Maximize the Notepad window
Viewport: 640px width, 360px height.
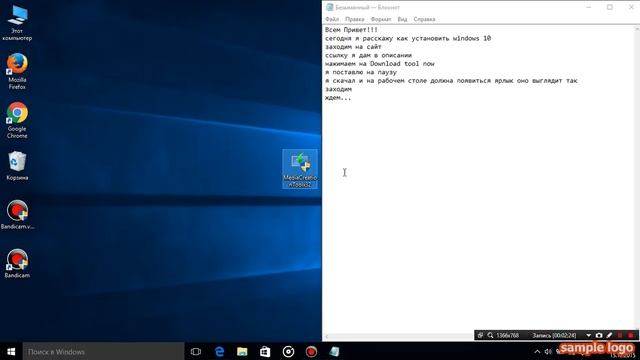click(x=609, y=7)
